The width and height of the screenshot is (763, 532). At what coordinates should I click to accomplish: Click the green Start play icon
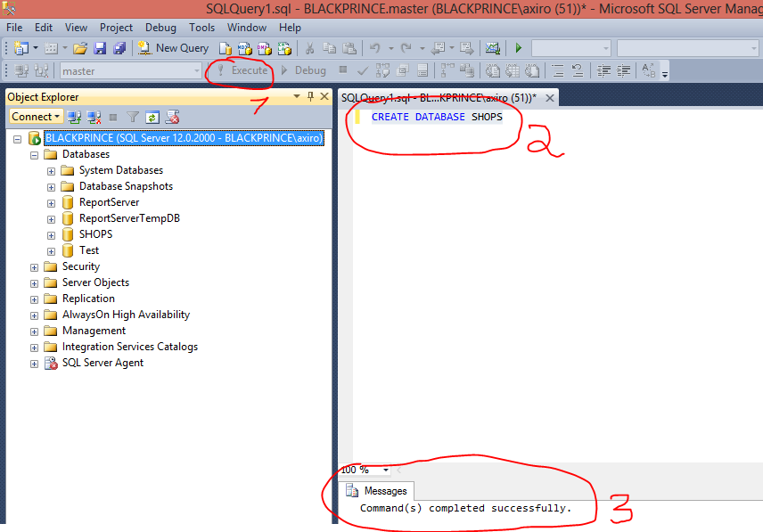(519, 47)
